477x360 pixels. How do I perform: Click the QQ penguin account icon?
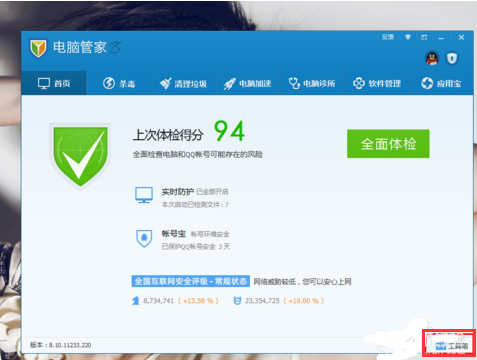pyautogui.click(x=432, y=58)
